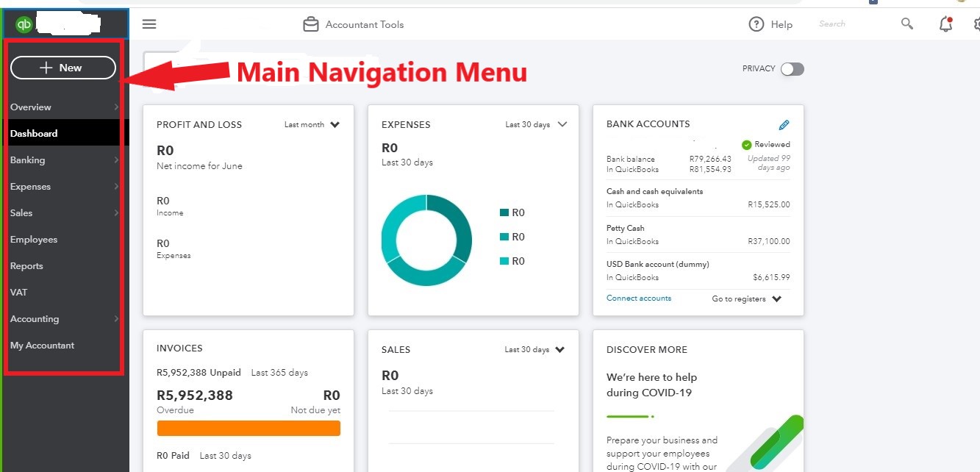
Task: Click the middle teal legend swatch
Action: pos(504,237)
